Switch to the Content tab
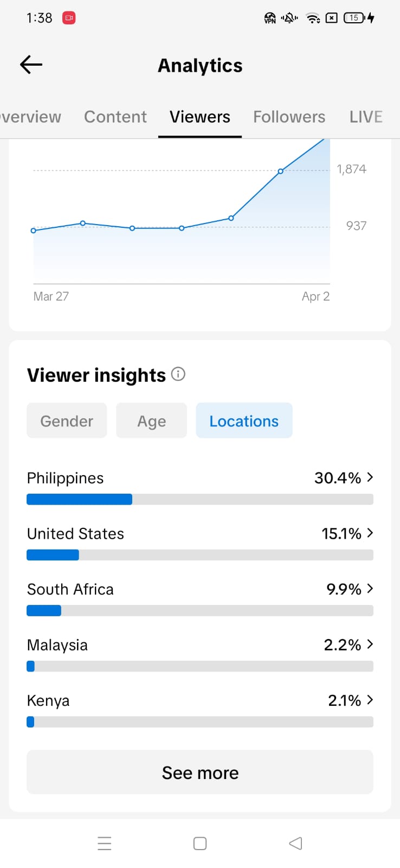This screenshot has width=400, height=868. [x=115, y=117]
